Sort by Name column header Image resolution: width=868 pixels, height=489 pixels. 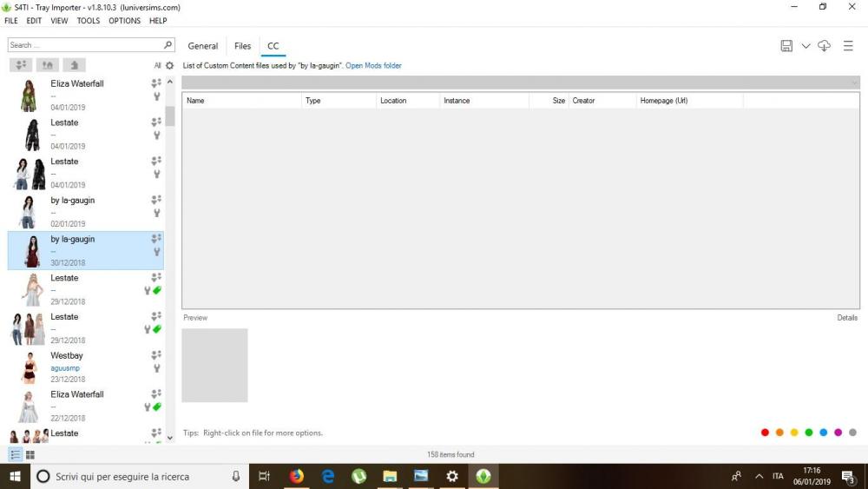click(242, 101)
